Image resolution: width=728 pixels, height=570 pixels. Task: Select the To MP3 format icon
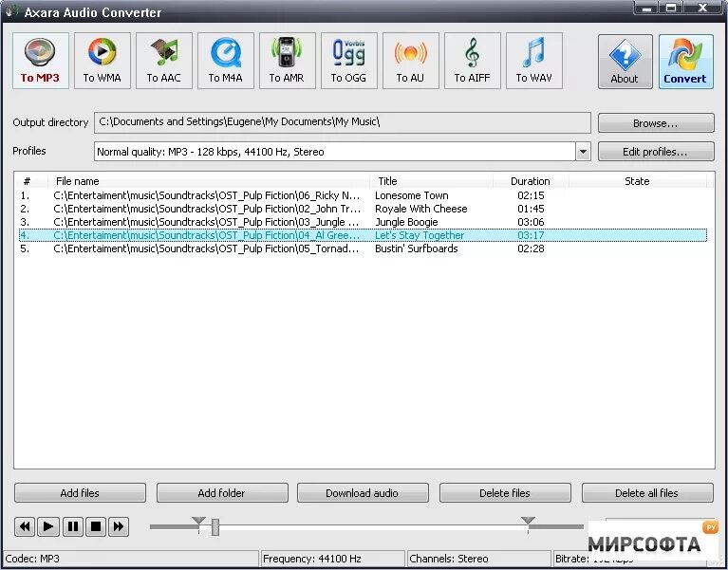(x=41, y=61)
